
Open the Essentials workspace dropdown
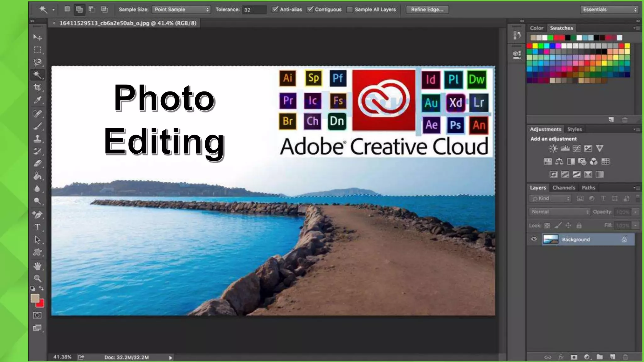pos(609,9)
